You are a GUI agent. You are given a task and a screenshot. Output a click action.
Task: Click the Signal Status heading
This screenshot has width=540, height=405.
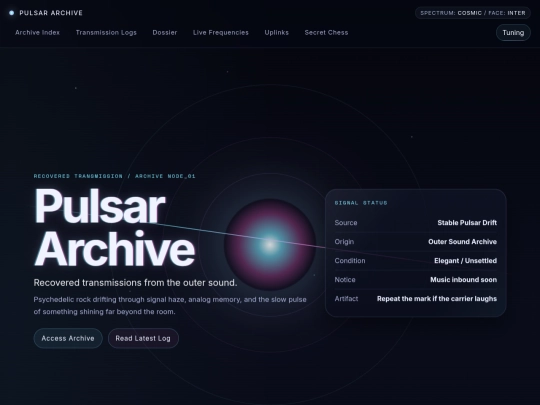(x=361, y=203)
